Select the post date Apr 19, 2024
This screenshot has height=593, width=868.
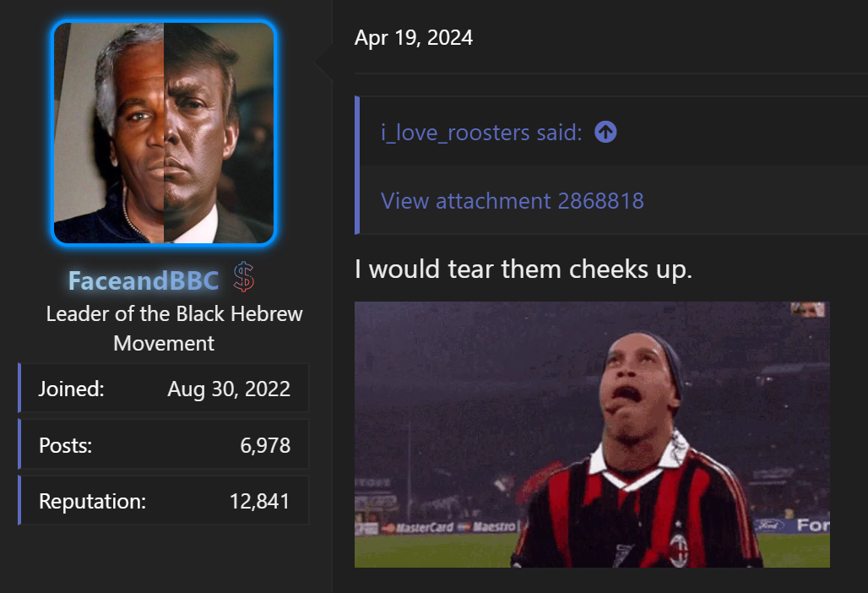coord(414,37)
